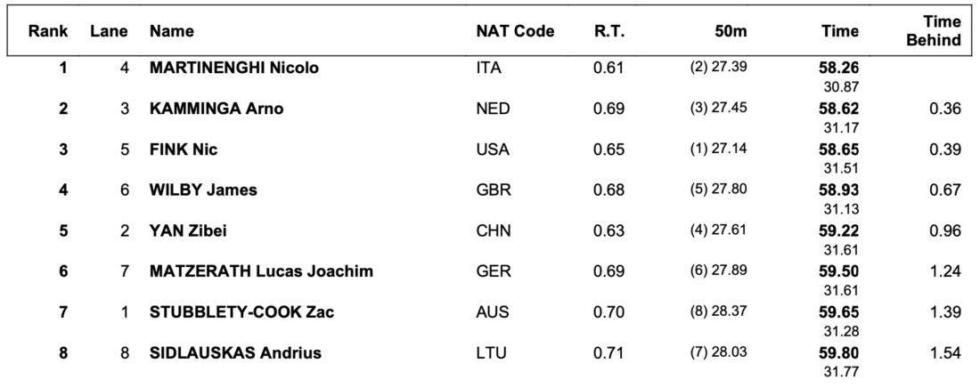The height and width of the screenshot is (388, 980).
Task: Select the Name column header
Action: pyautogui.click(x=172, y=31)
